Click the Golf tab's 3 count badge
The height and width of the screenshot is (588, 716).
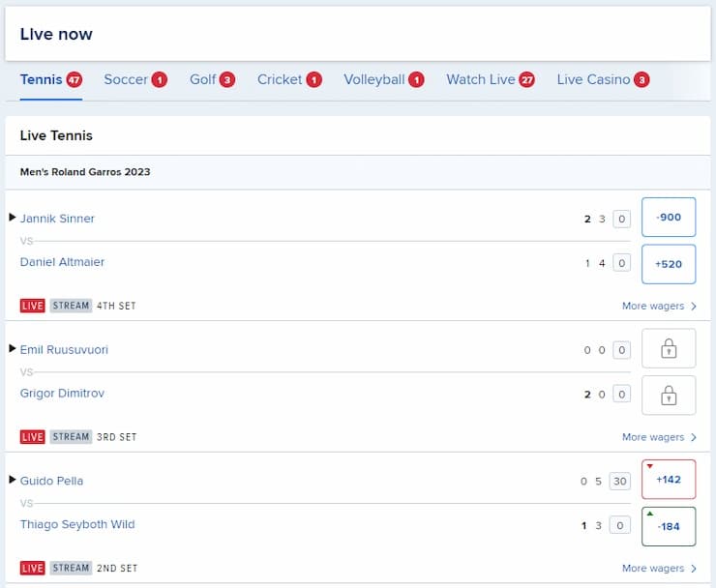click(227, 80)
